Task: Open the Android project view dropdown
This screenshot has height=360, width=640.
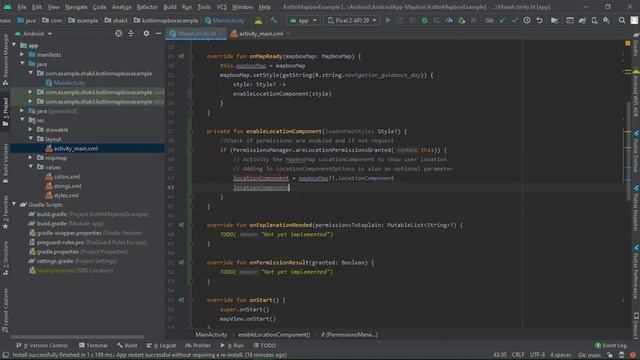Action: click(x=33, y=33)
